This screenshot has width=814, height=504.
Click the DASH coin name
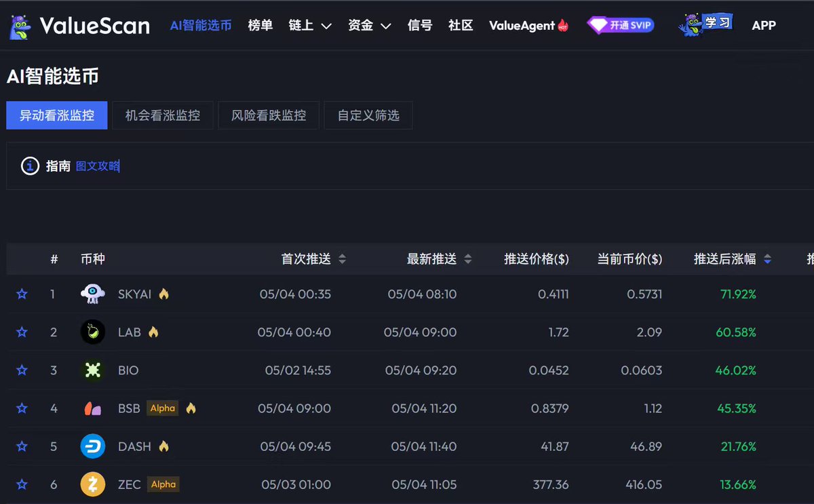click(x=135, y=446)
